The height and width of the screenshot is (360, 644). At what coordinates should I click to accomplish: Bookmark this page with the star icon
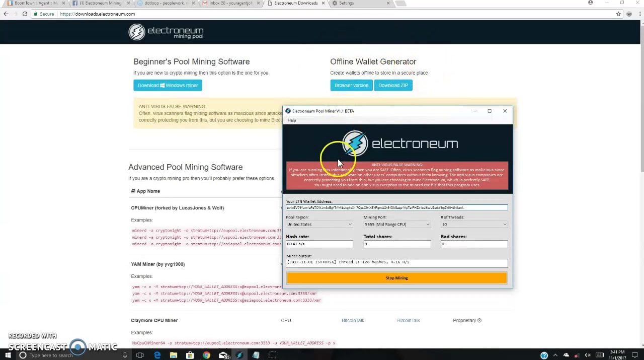click(x=618, y=14)
